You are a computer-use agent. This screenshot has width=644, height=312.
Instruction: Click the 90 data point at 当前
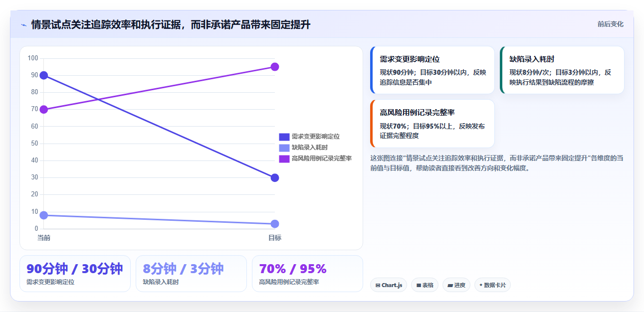pos(44,75)
